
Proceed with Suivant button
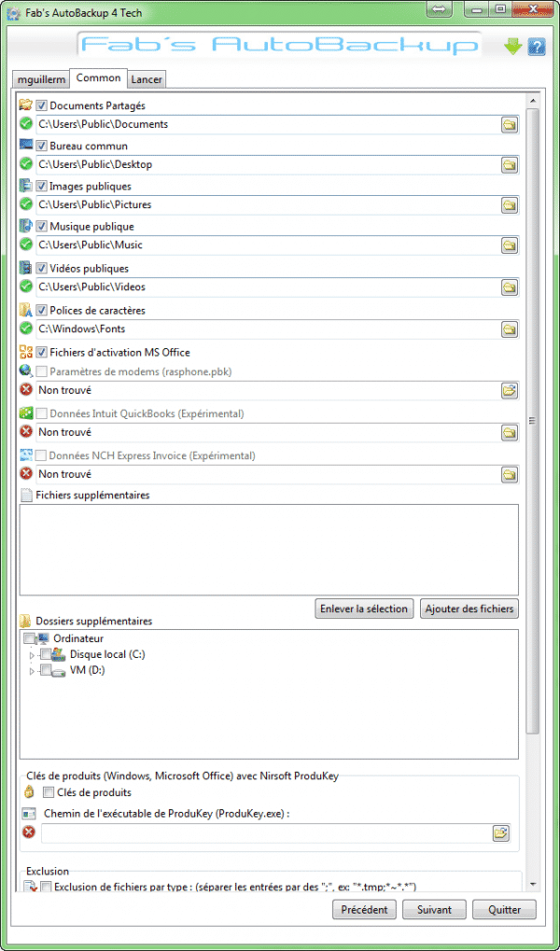(x=434, y=910)
